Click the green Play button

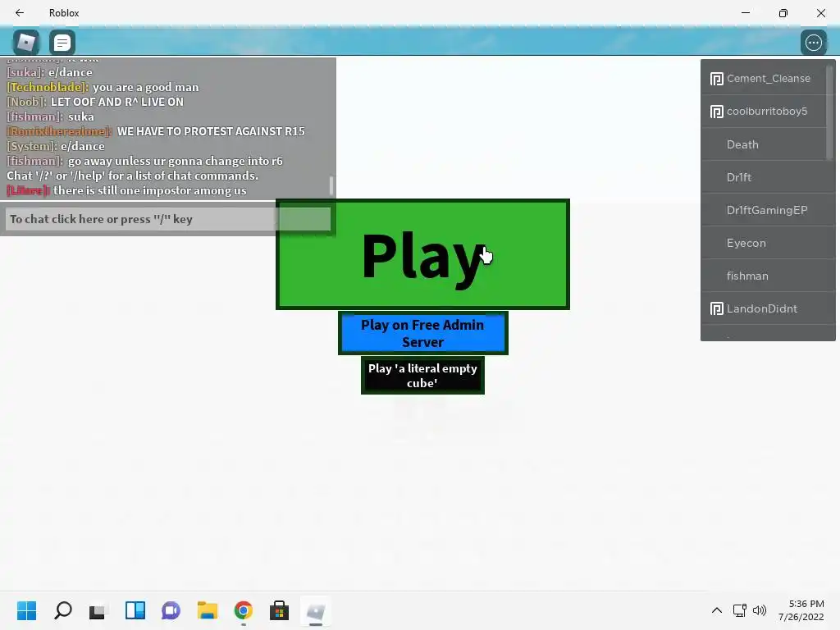422,254
